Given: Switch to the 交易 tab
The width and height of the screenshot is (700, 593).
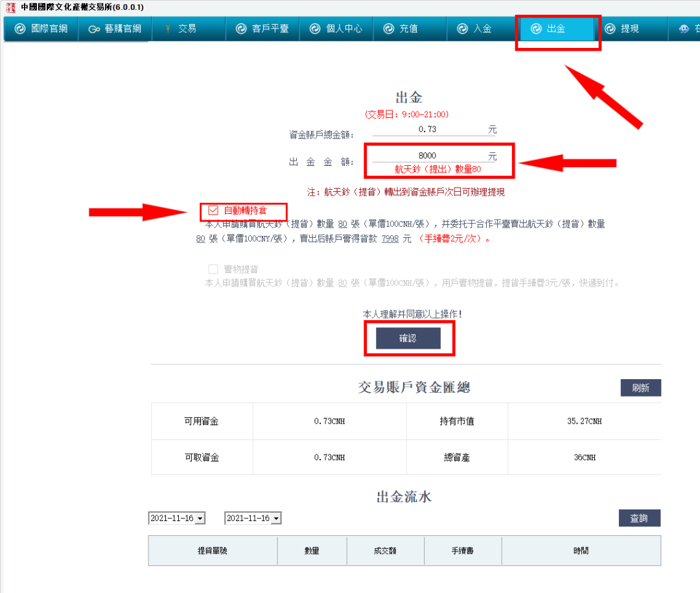Looking at the screenshot, I should click(x=189, y=29).
